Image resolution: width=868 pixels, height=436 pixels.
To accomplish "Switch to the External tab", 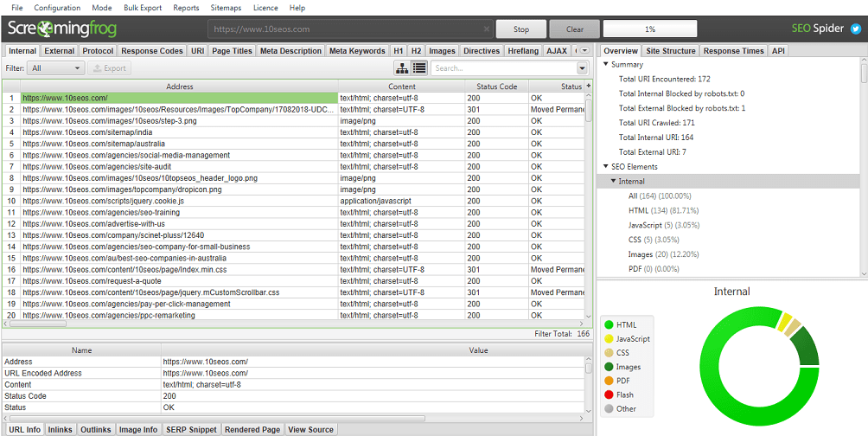I will click(60, 51).
